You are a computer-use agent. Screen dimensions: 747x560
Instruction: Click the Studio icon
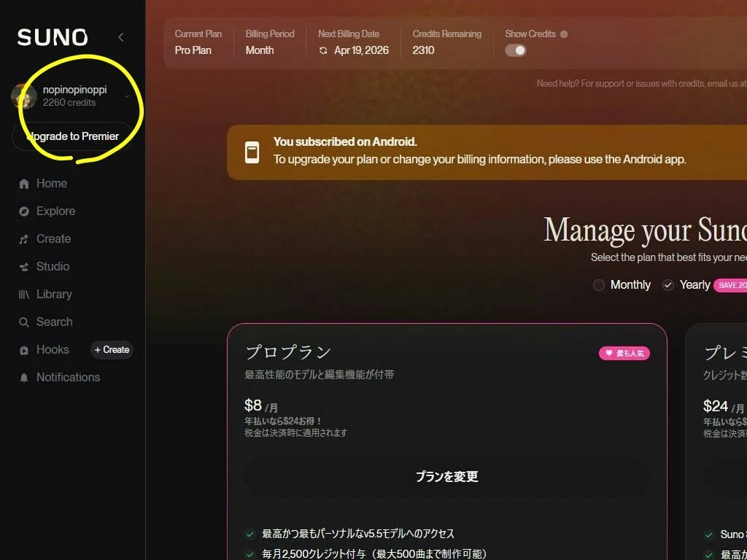(24, 267)
